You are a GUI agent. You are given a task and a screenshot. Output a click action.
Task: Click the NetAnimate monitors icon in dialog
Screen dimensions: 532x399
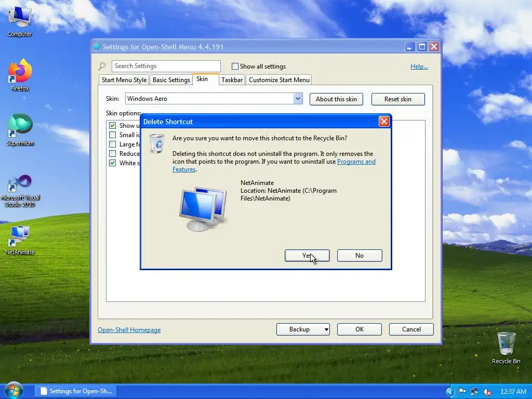point(203,209)
